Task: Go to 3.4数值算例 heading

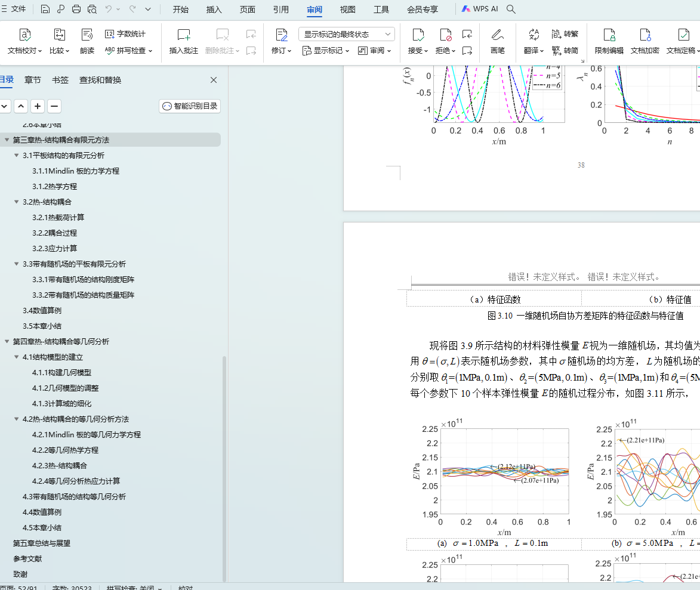Action: point(42,311)
